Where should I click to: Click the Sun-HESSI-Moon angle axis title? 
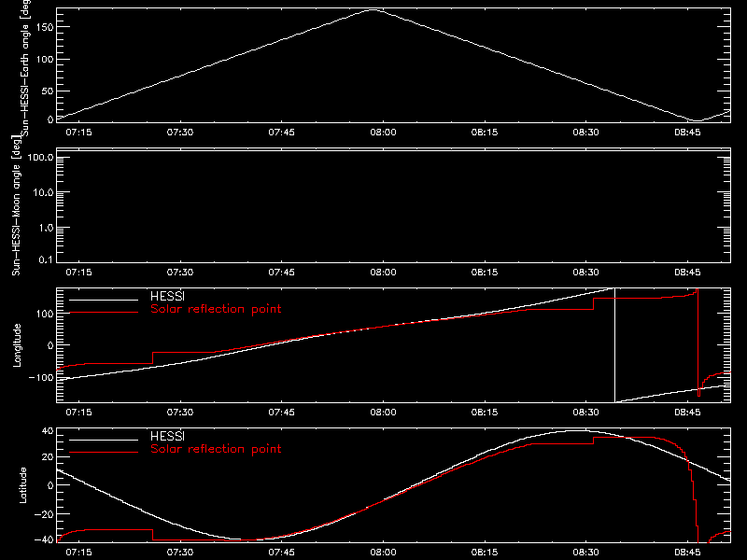[x=16, y=207]
